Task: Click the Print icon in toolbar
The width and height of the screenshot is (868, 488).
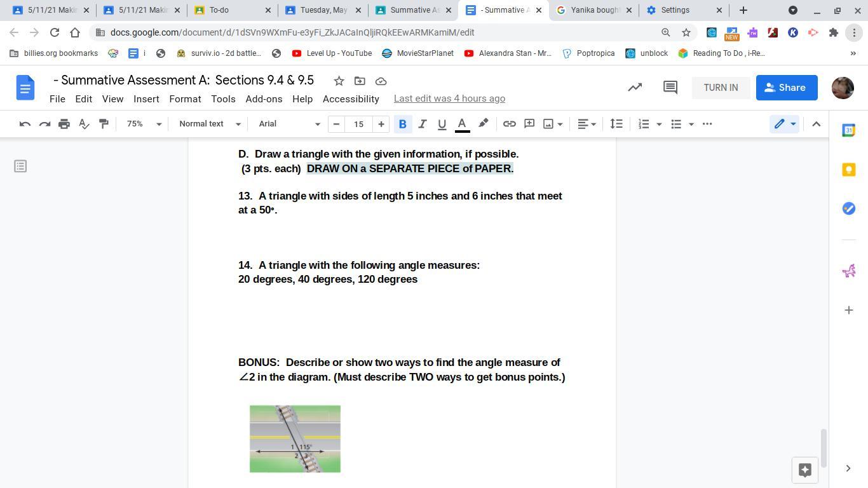Action: (x=64, y=124)
